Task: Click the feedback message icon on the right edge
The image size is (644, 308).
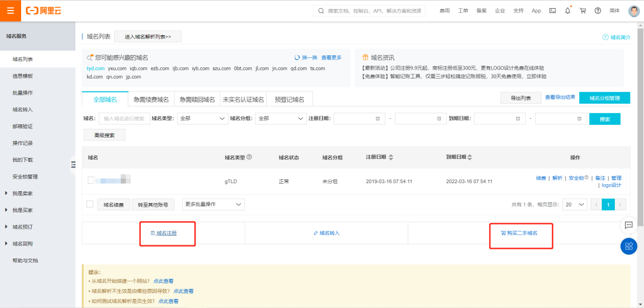Action: pyautogui.click(x=628, y=225)
